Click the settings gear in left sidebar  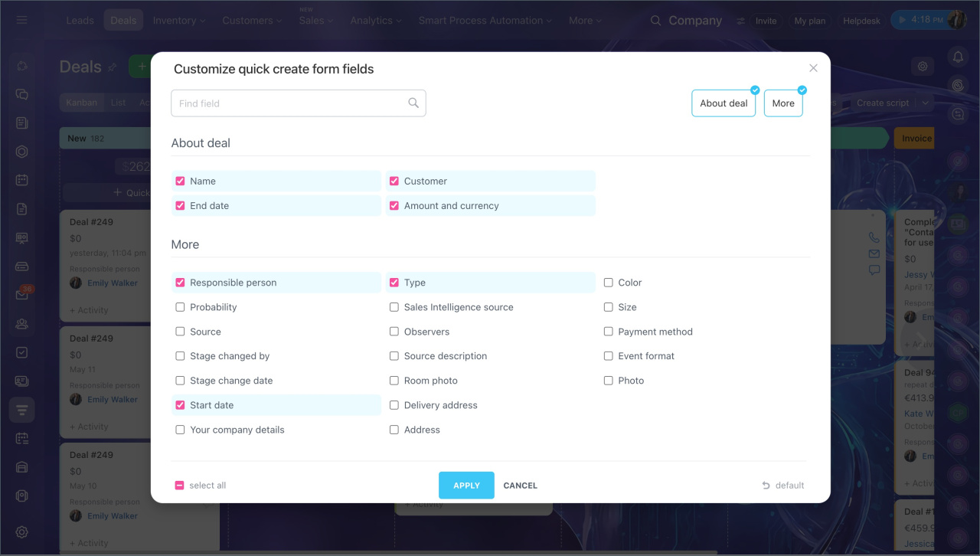pos(22,532)
